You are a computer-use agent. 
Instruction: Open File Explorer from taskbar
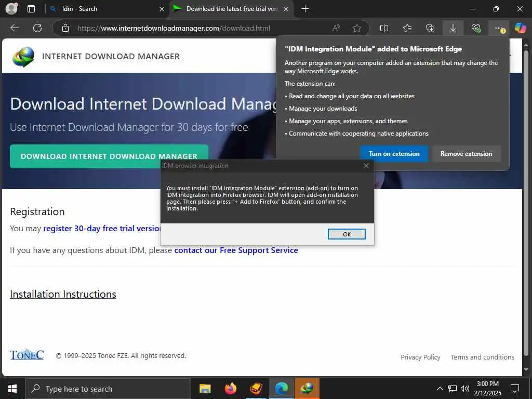[205, 389]
